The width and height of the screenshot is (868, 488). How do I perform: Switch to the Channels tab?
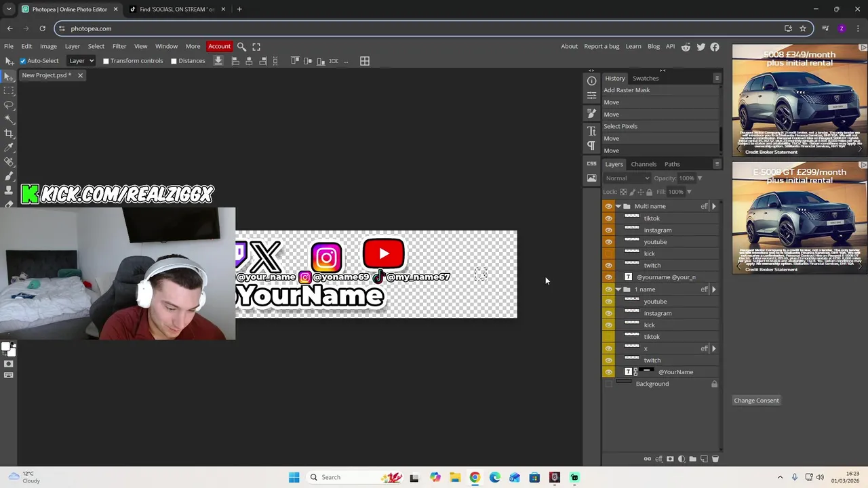tap(644, 164)
